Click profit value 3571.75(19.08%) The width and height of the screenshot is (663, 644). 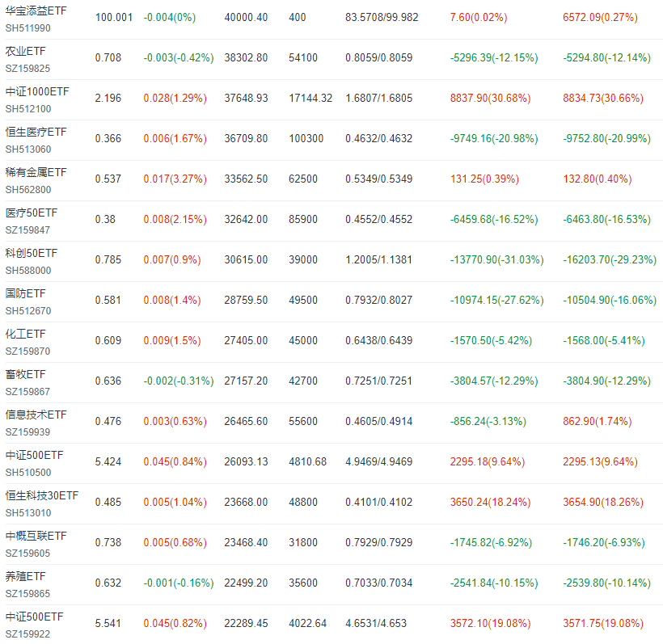click(x=603, y=623)
